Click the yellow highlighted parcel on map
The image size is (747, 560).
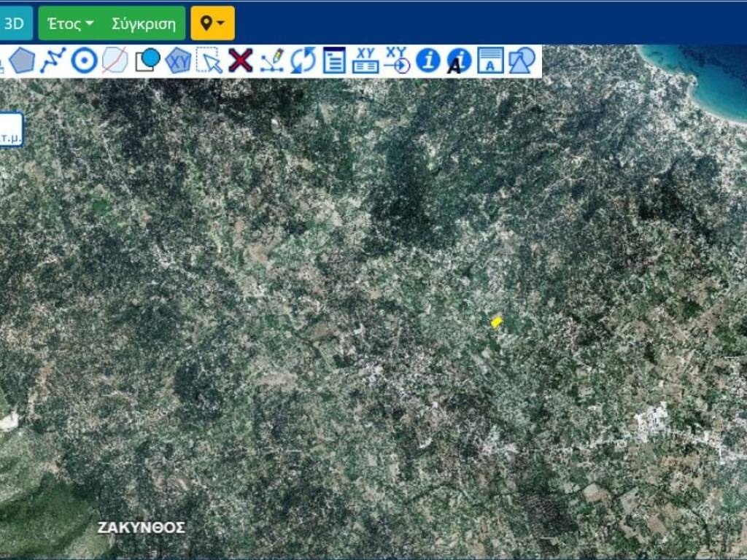(x=497, y=322)
